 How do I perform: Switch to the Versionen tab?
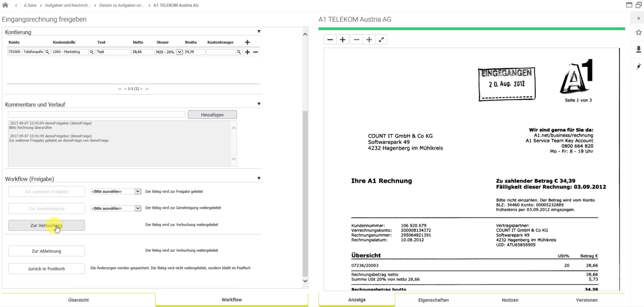coord(587,300)
